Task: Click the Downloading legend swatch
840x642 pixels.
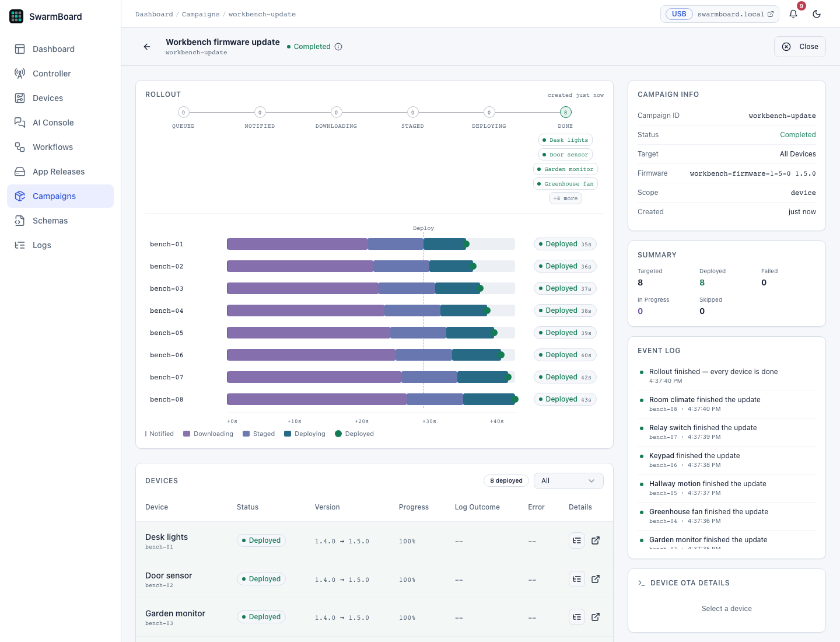Action: 187,434
